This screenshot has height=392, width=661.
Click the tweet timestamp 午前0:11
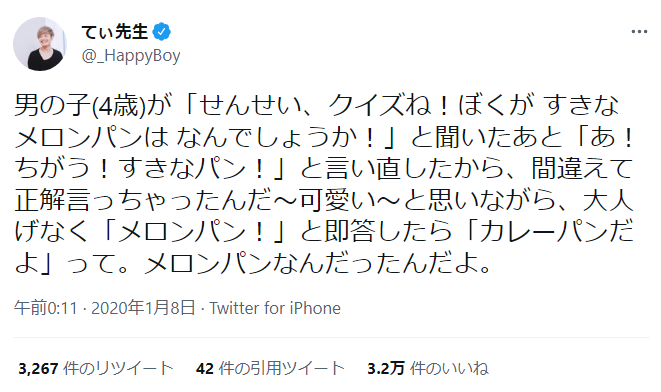click(x=46, y=308)
